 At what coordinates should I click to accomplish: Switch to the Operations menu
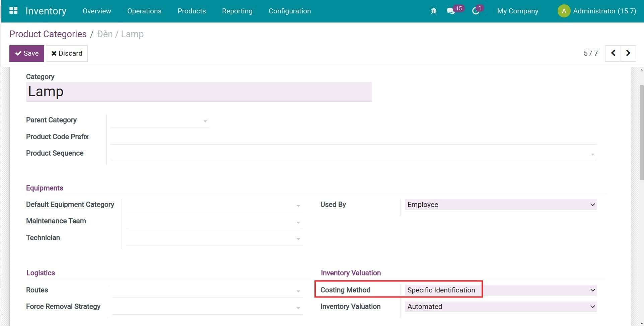point(144,11)
